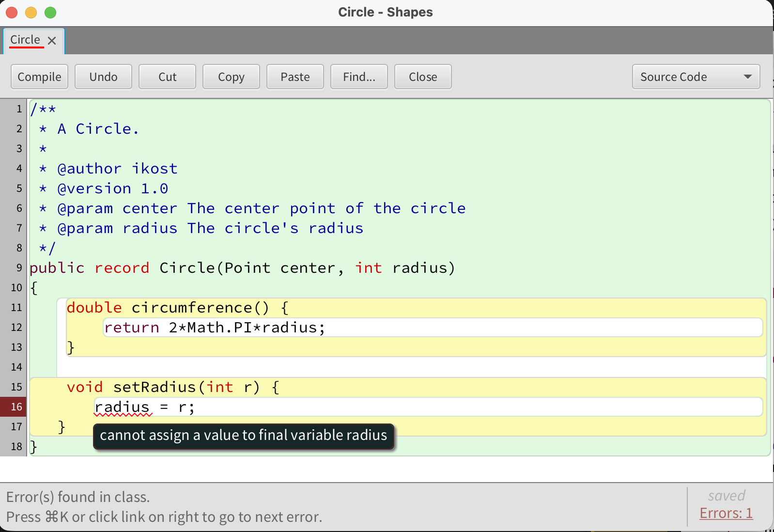
Task: Open the Find... dialog
Action: 359,77
